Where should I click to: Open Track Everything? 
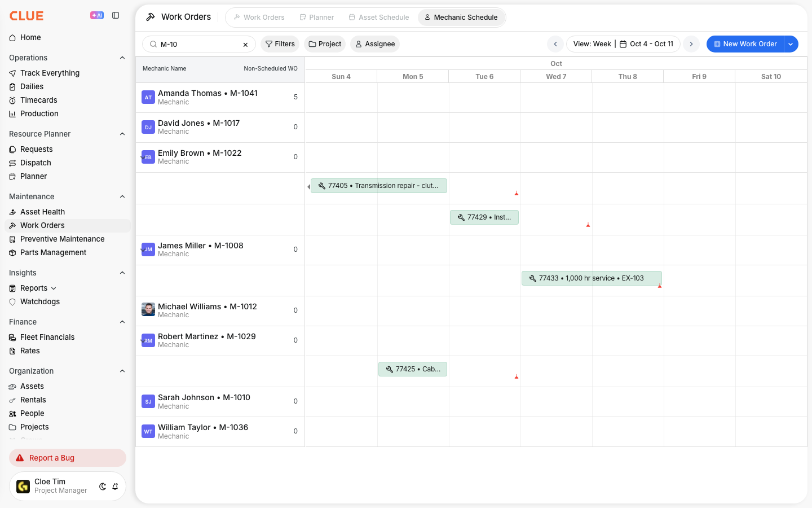[50, 73]
